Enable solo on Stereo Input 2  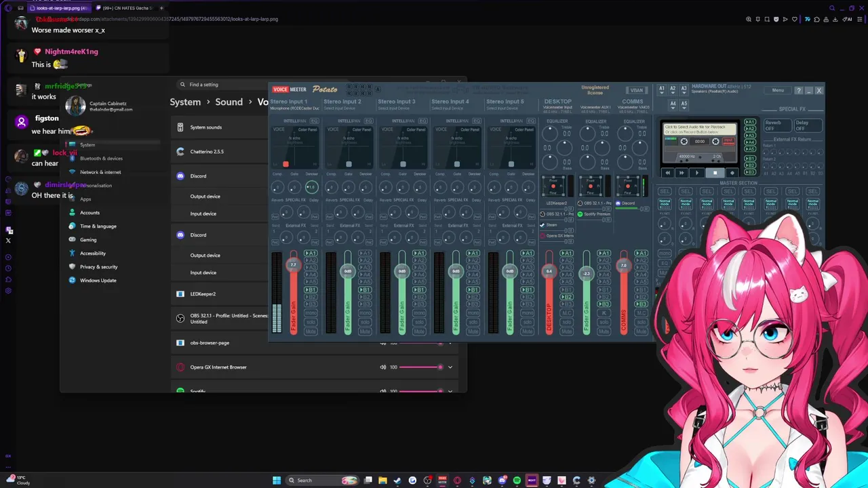click(x=365, y=322)
